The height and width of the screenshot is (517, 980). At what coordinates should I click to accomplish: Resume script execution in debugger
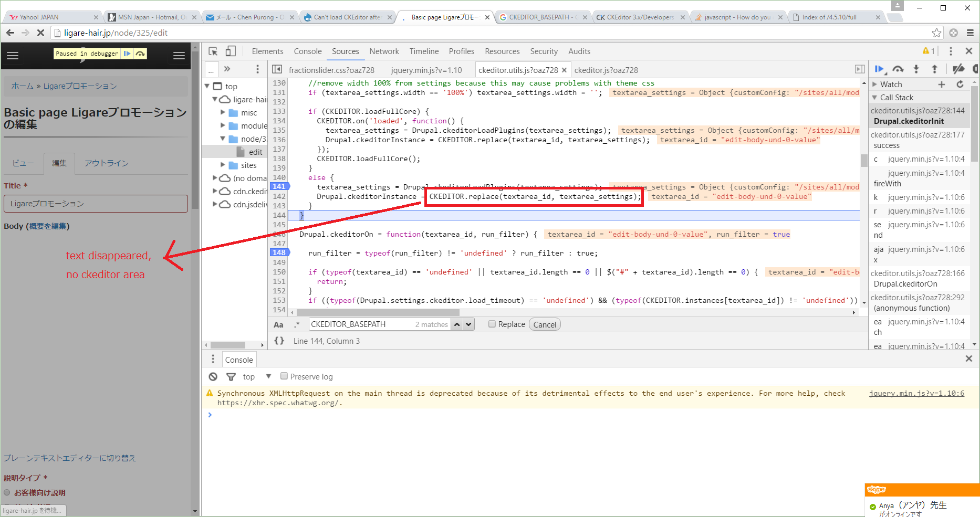coord(880,69)
